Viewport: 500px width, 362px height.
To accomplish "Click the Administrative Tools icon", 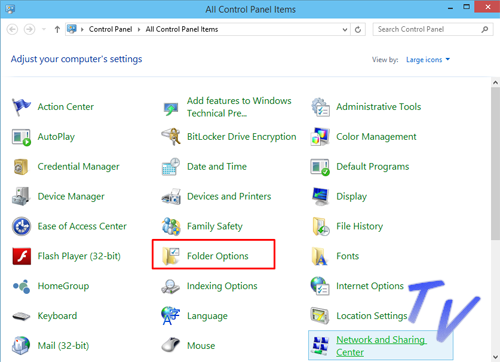I will 320,107.
